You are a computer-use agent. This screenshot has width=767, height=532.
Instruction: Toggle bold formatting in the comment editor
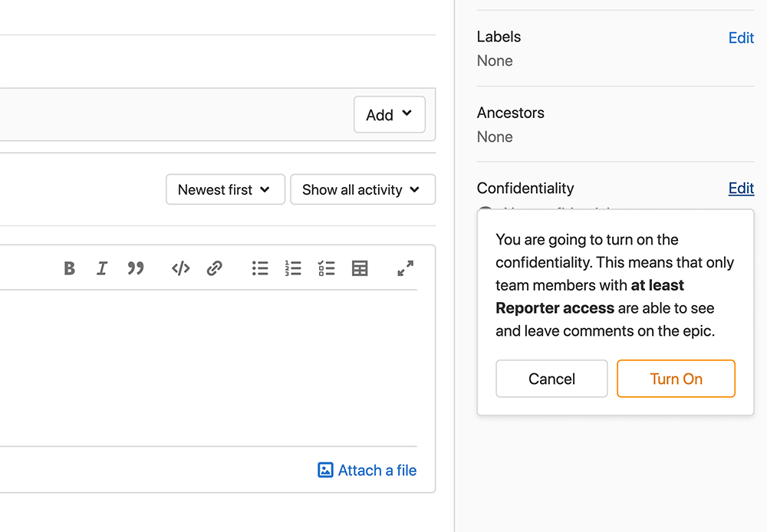click(x=69, y=268)
